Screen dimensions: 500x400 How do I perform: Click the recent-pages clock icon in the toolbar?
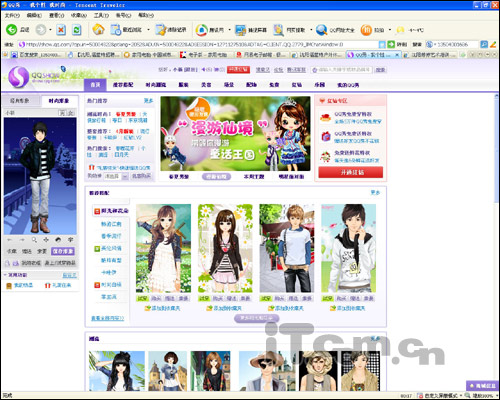(116, 30)
